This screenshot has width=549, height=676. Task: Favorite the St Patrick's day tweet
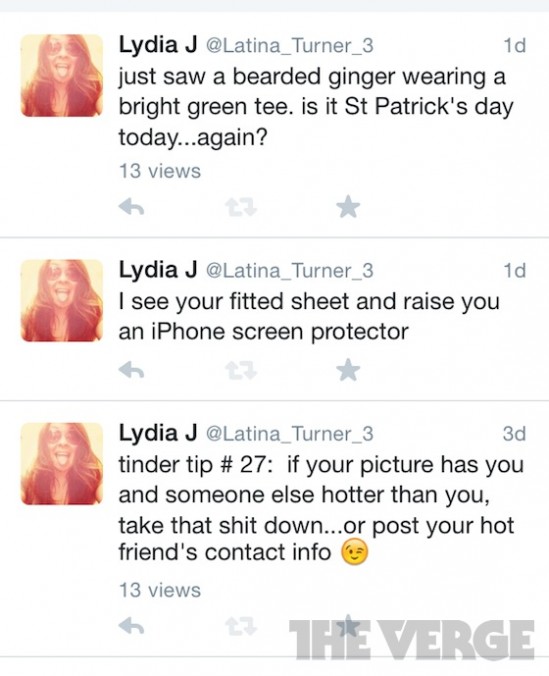click(x=348, y=207)
